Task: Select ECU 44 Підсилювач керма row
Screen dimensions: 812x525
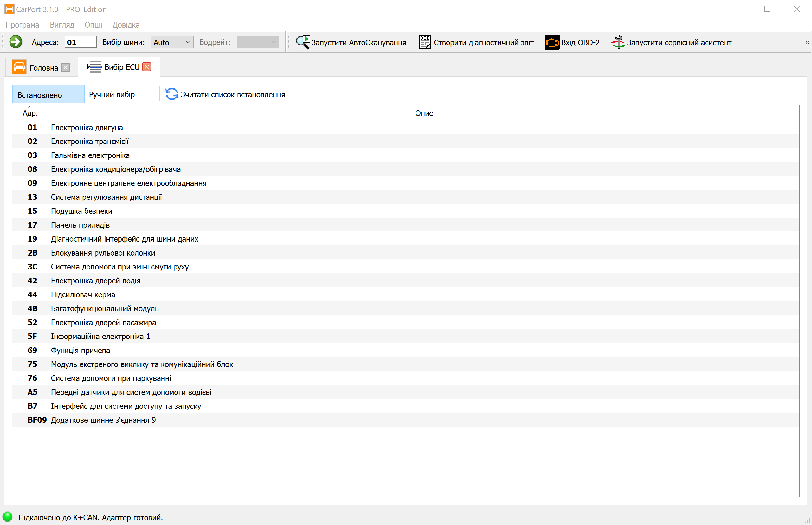Action: pos(83,294)
